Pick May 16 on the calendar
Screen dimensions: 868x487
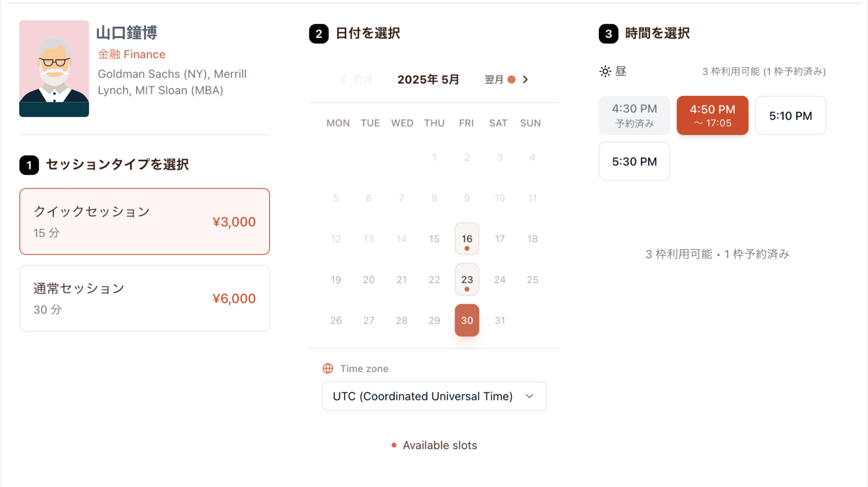pos(467,239)
